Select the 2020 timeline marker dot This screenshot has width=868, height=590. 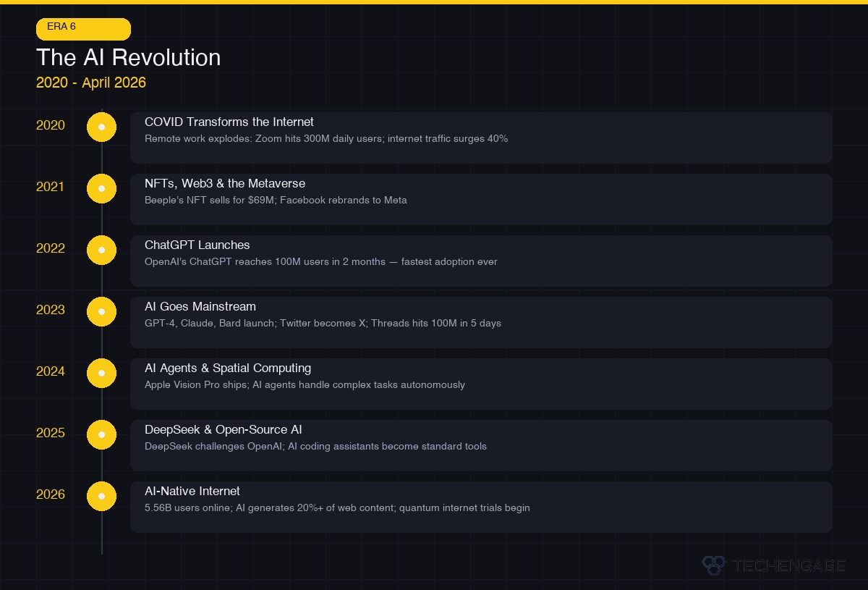[101, 127]
